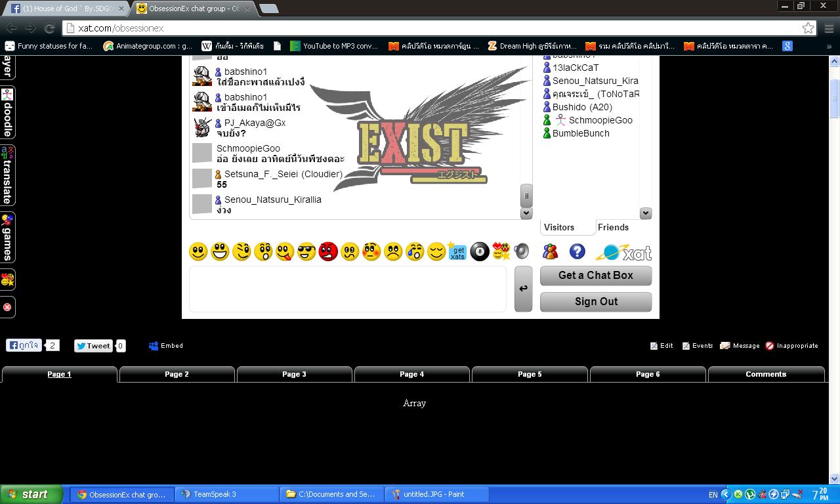The width and height of the screenshot is (840, 504).
Task: Click the Windows Start button
Action: click(31, 494)
